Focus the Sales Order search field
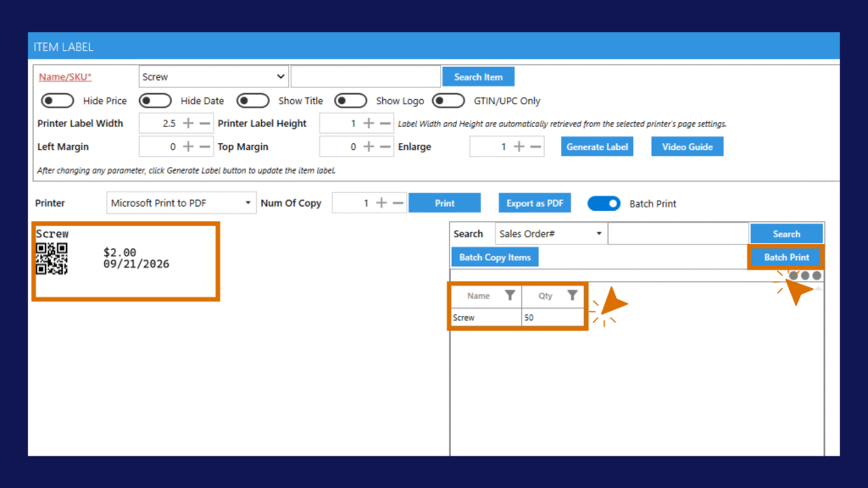 pyautogui.click(x=679, y=234)
